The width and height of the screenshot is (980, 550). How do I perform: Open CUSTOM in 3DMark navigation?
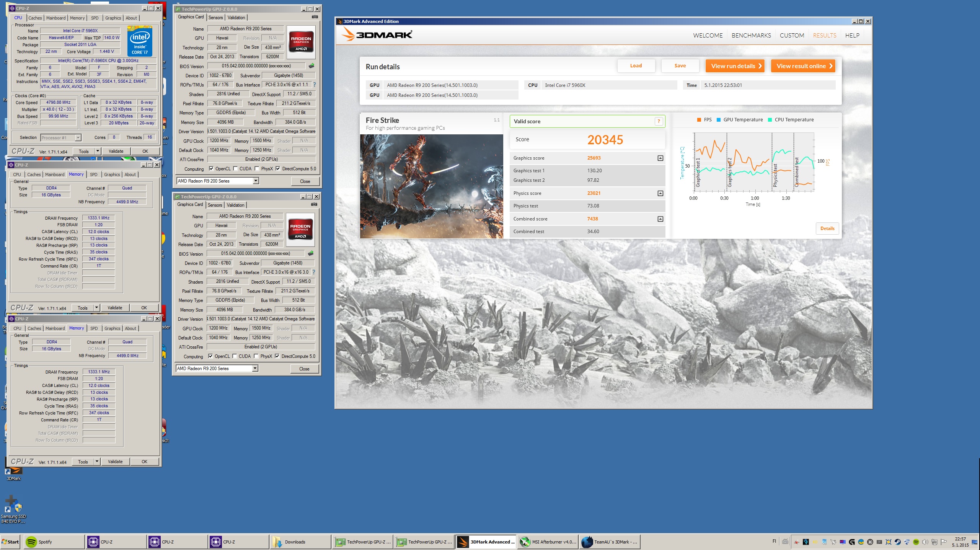[792, 35]
